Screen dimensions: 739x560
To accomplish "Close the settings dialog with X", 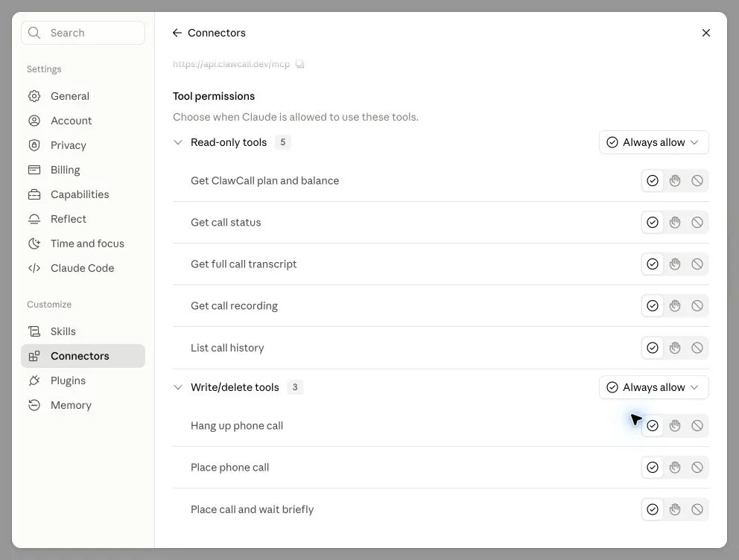I will click(x=705, y=33).
